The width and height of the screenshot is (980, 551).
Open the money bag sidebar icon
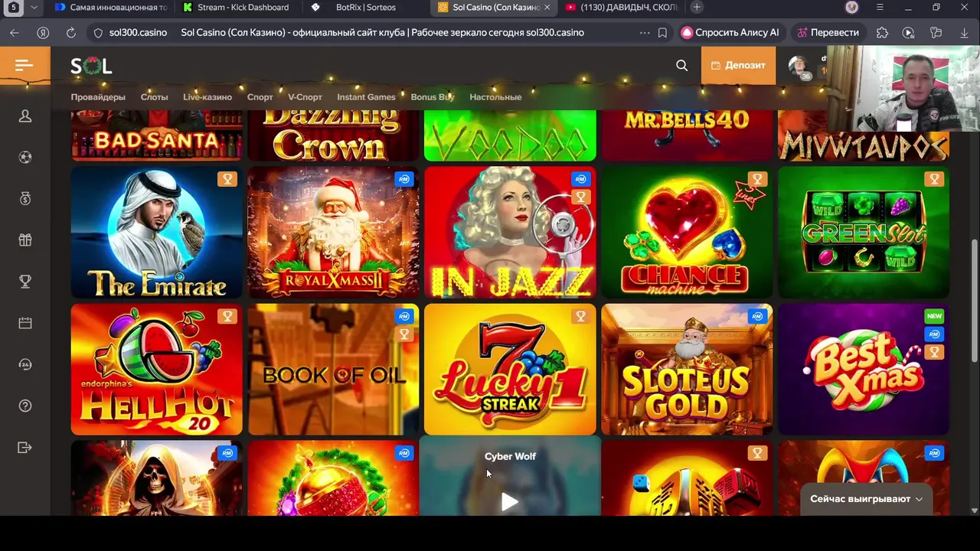click(x=25, y=198)
